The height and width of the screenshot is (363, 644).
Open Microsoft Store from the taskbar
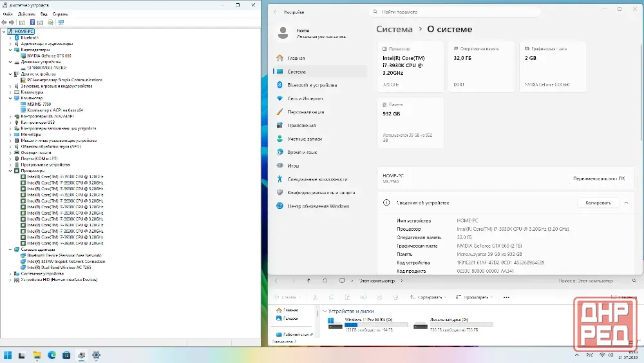coord(66,355)
